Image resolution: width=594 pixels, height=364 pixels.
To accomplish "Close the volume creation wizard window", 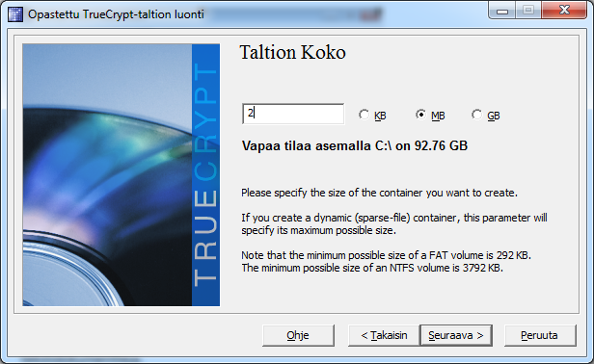I will [564, 11].
